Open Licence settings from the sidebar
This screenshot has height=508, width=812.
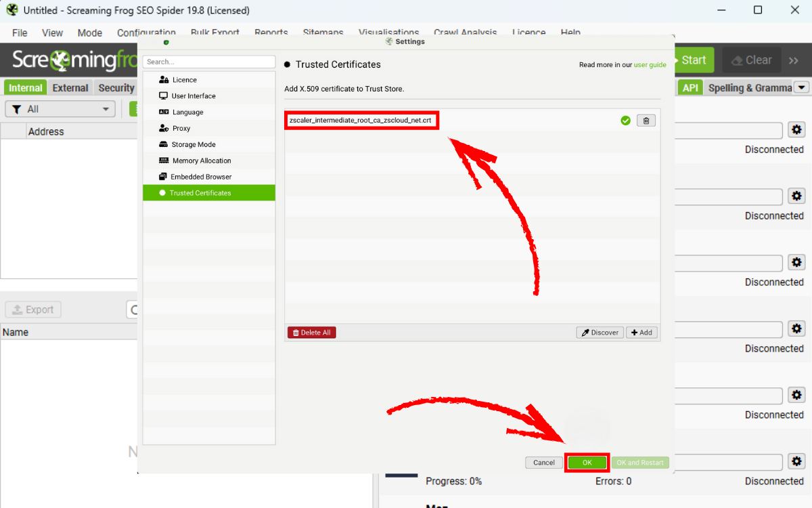click(183, 79)
